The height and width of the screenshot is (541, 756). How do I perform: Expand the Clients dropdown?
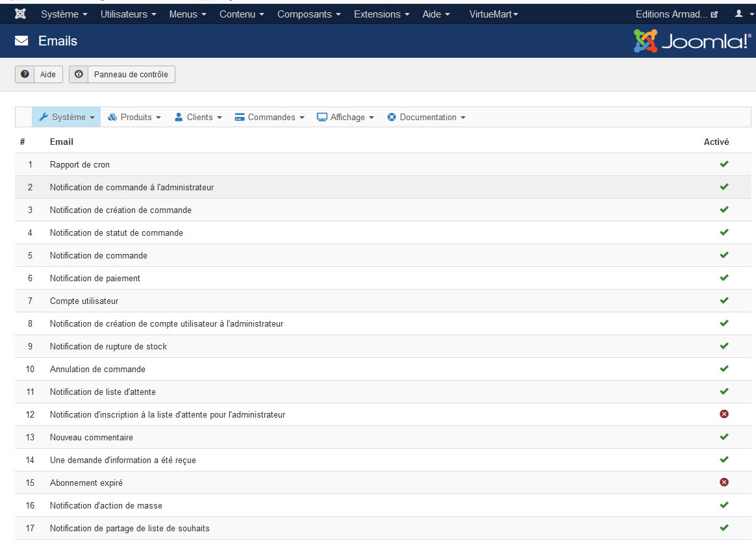198,117
